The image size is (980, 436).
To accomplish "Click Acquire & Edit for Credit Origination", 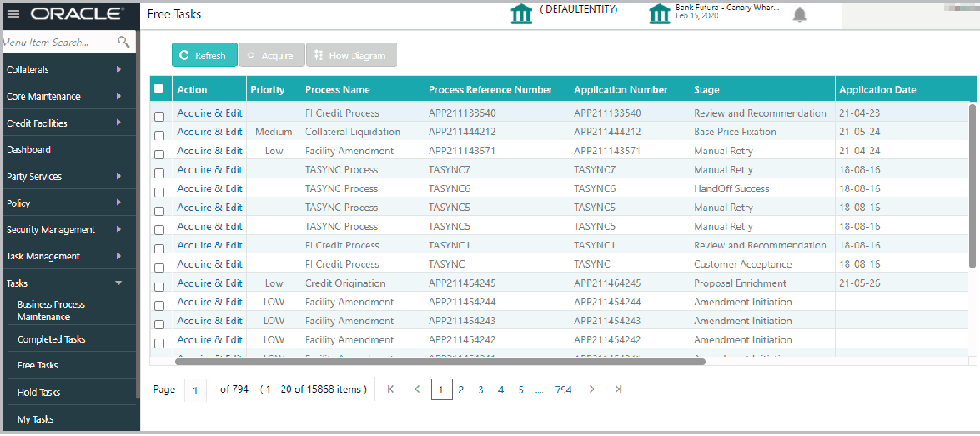I will pyautogui.click(x=209, y=283).
